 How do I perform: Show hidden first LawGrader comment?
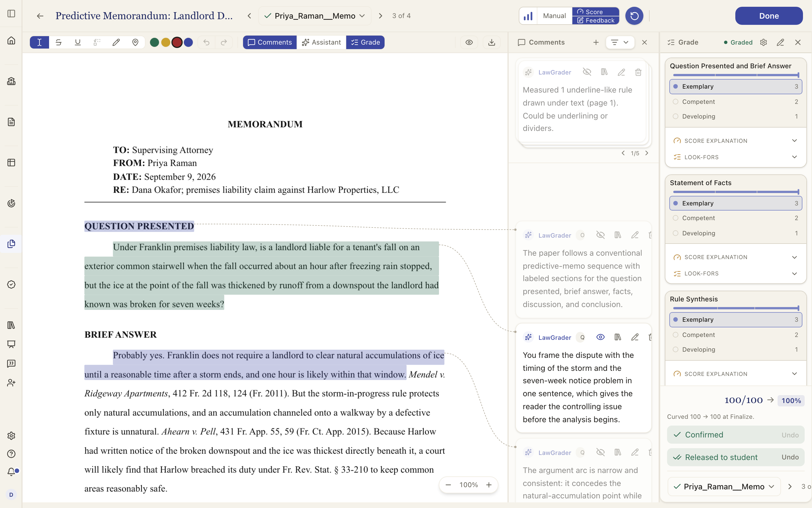[x=587, y=72]
